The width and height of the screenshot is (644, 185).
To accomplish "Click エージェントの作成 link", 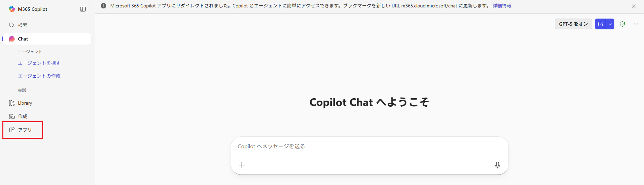I will click(x=39, y=76).
